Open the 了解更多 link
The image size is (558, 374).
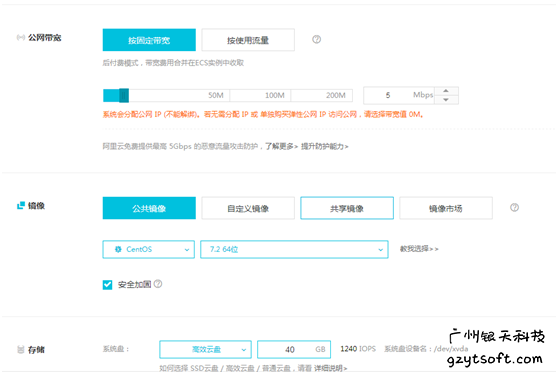tap(281, 146)
